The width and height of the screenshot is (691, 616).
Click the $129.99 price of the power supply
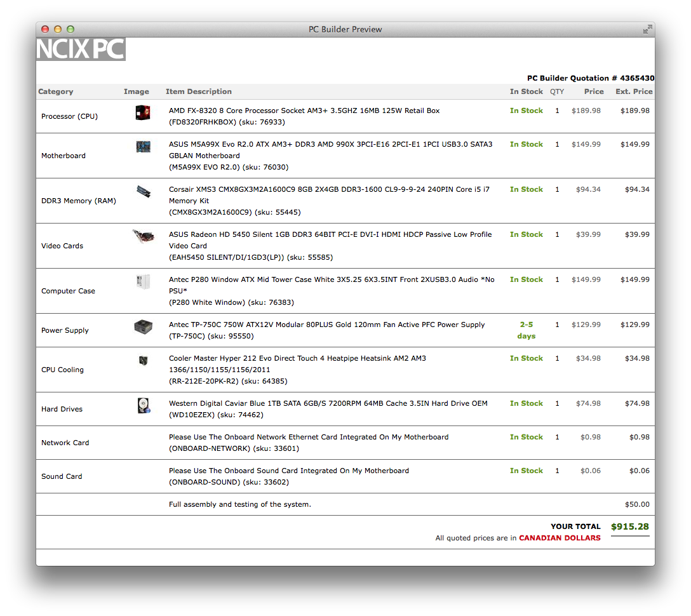click(x=586, y=325)
